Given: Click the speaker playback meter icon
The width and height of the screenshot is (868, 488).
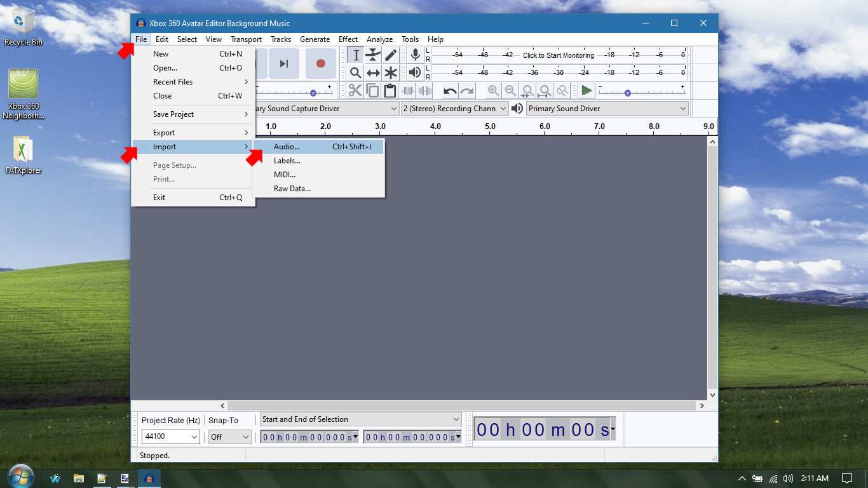Looking at the screenshot, I should click(416, 72).
